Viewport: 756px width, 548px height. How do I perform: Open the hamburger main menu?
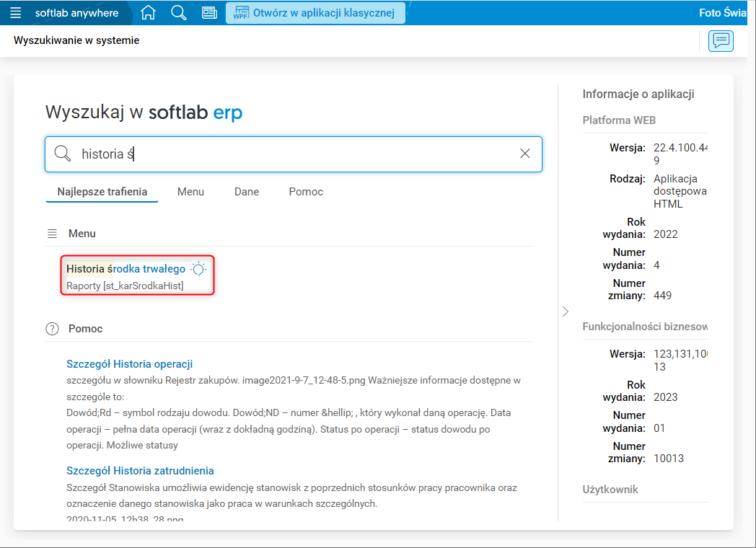click(15, 13)
